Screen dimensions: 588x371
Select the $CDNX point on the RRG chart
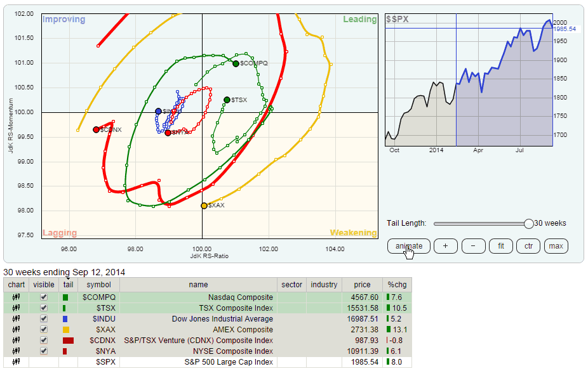tap(96, 129)
